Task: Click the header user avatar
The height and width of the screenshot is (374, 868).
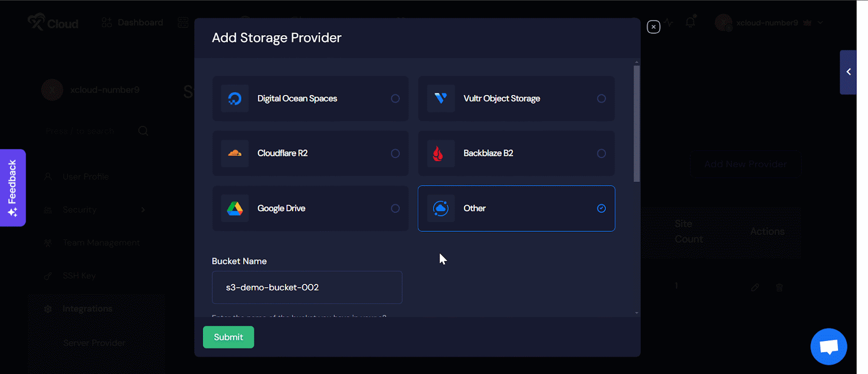Action: point(724,23)
